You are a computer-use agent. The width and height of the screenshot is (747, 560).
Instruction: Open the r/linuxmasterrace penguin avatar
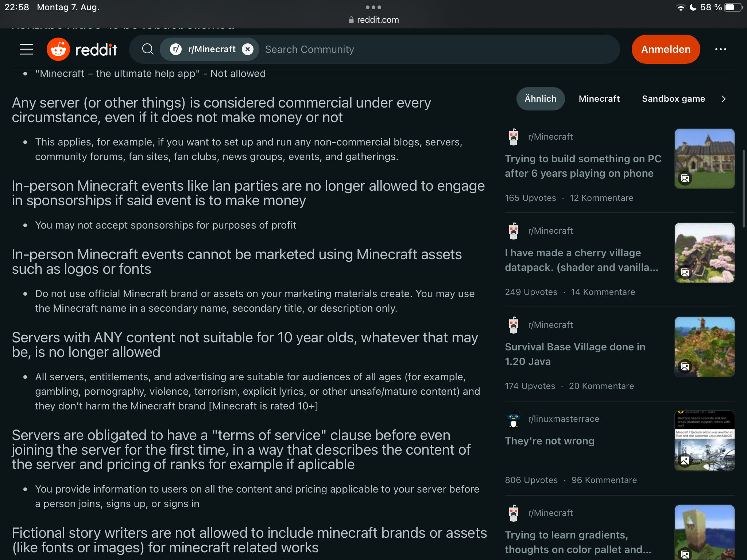coord(514,419)
